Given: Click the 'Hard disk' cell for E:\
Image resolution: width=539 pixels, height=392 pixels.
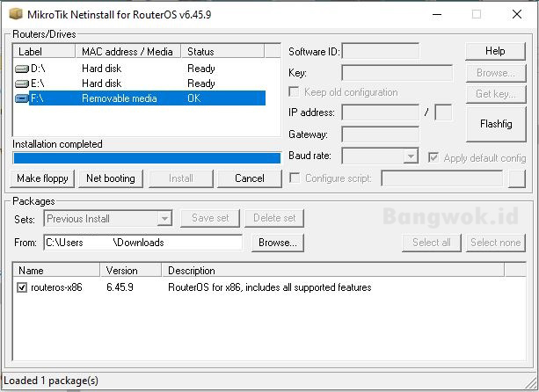Looking at the screenshot, I should point(102,83).
